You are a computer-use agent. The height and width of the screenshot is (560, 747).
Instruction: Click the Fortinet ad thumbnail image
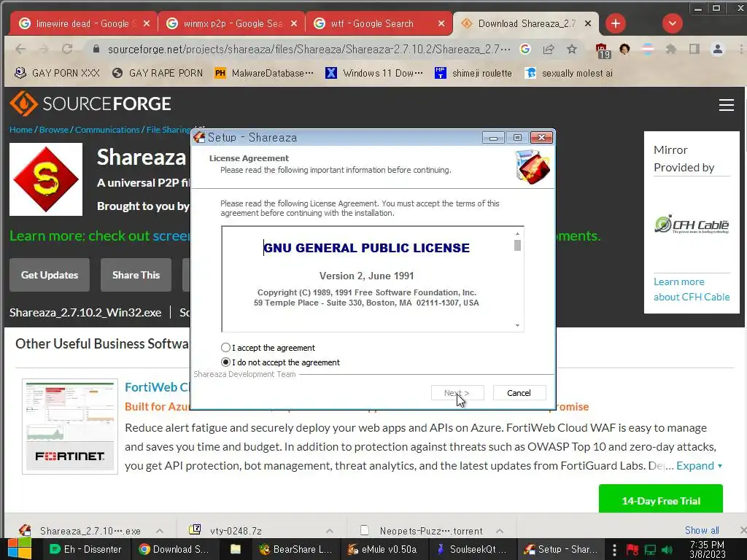coord(69,426)
